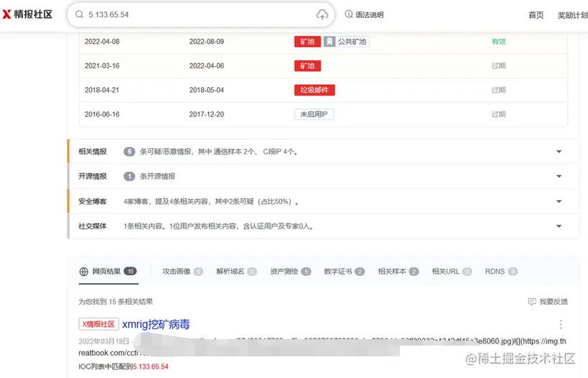
Task: Click the 2022年03月18日 result date
Action: pyautogui.click(x=104, y=341)
